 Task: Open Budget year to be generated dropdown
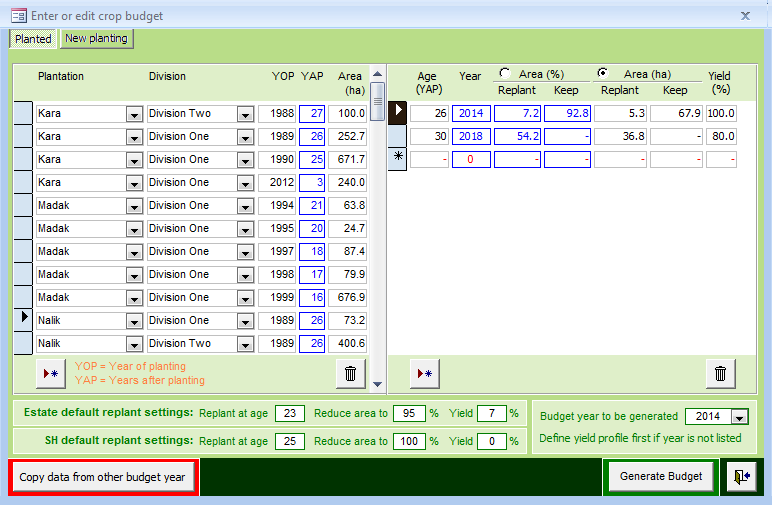(739, 417)
